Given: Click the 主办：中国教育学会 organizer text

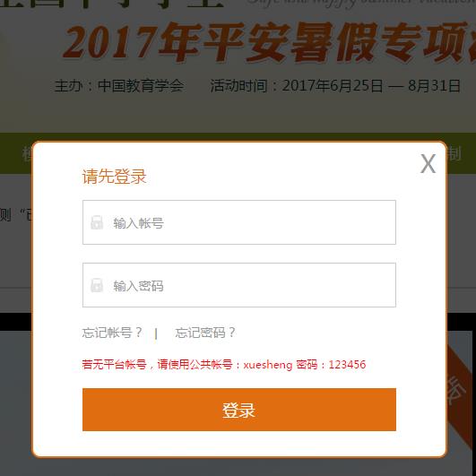Looking at the screenshot, I should click(x=119, y=85).
